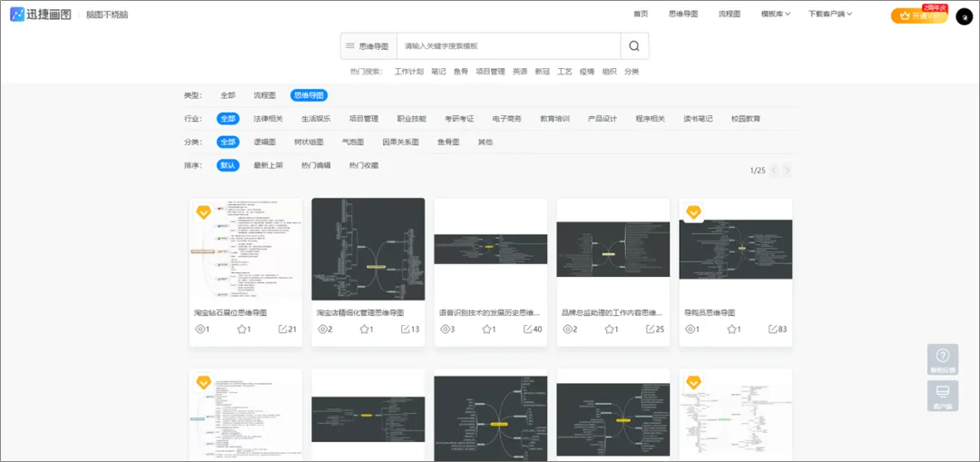
Task: Click hot search term 工作计划
Action: pyautogui.click(x=408, y=72)
